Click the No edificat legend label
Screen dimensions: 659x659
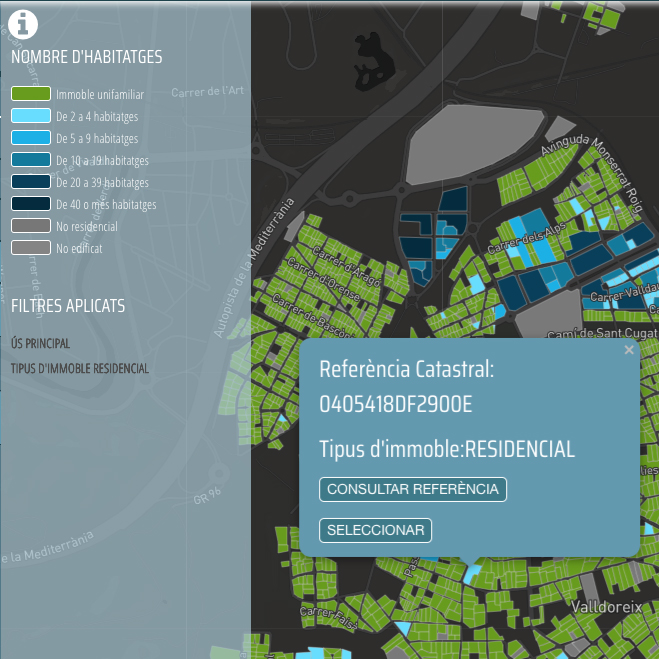(x=79, y=248)
